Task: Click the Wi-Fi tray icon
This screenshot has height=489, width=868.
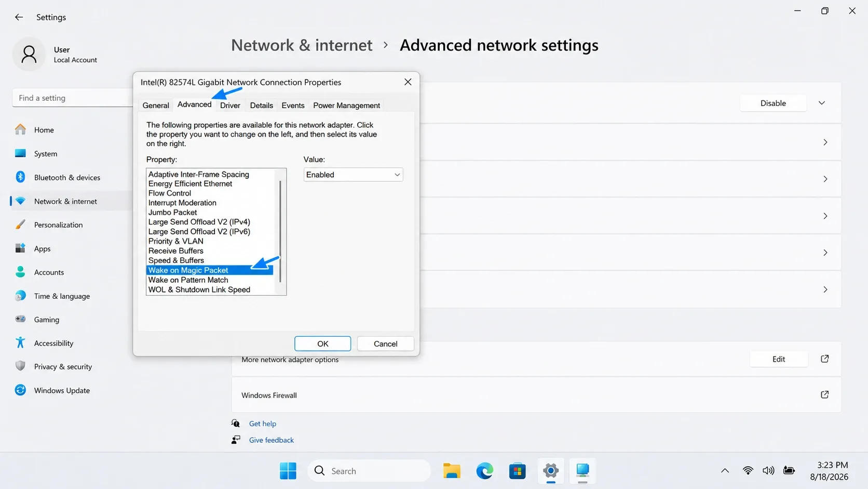Action: 748,470
